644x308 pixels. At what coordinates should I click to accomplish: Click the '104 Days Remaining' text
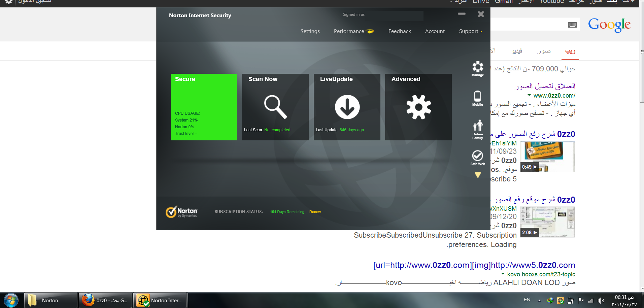287,212
